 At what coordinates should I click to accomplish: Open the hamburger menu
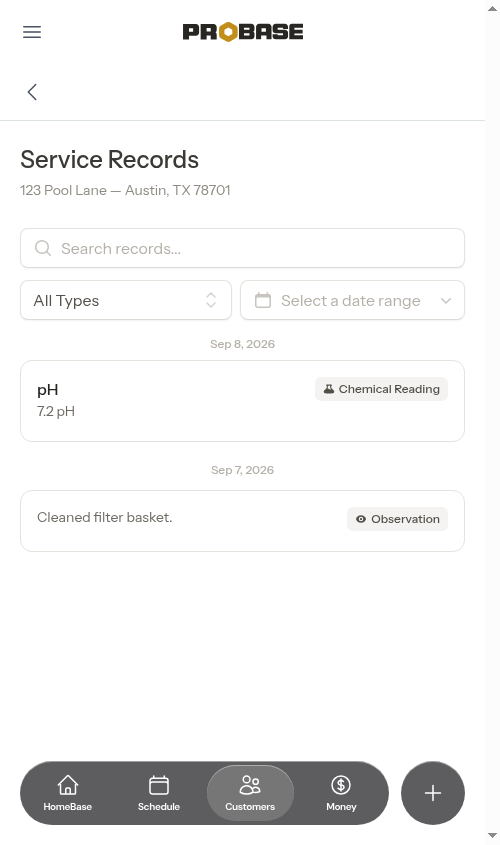click(x=32, y=32)
